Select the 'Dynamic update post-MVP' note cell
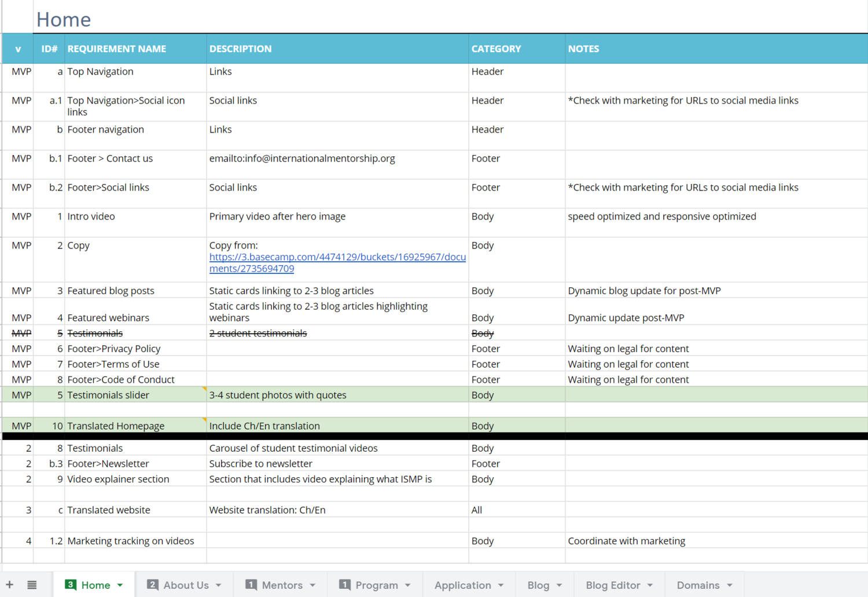Image resolution: width=868 pixels, height=597 pixels. (x=716, y=312)
